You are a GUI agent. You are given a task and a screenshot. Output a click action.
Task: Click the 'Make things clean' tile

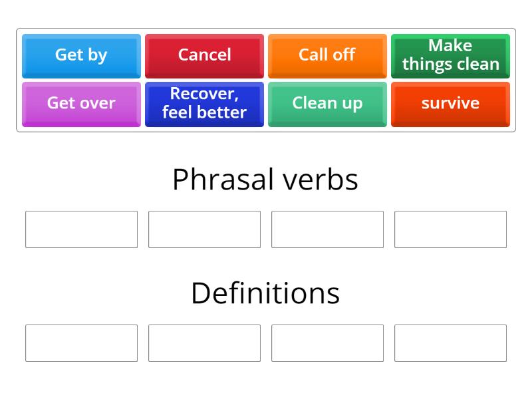pyautogui.click(x=450, y=55)
